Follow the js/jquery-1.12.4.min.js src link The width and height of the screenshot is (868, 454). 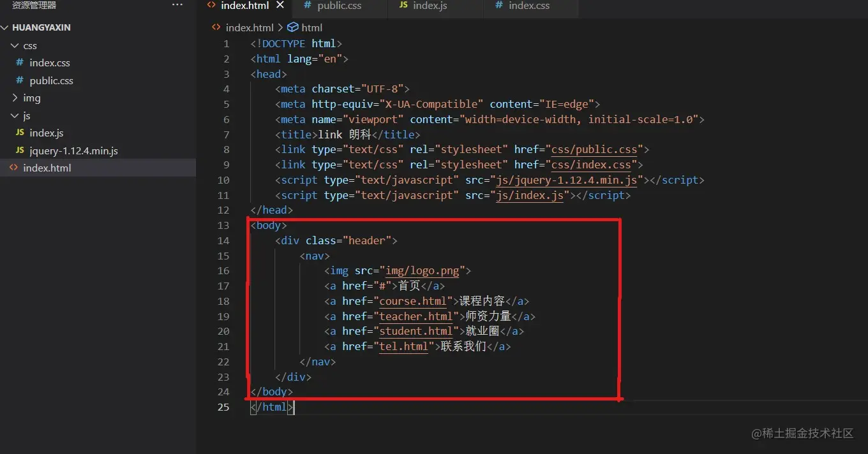click(x=567, y=180)
